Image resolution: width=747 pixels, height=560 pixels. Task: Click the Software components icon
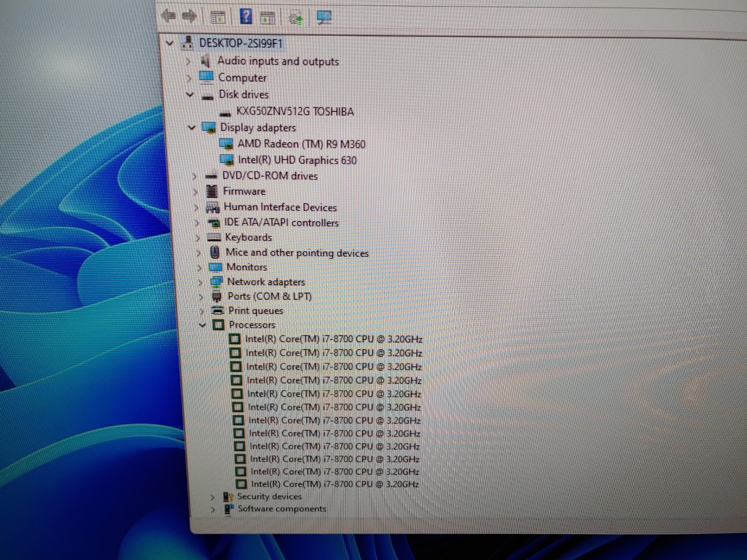tap(229, 509)
